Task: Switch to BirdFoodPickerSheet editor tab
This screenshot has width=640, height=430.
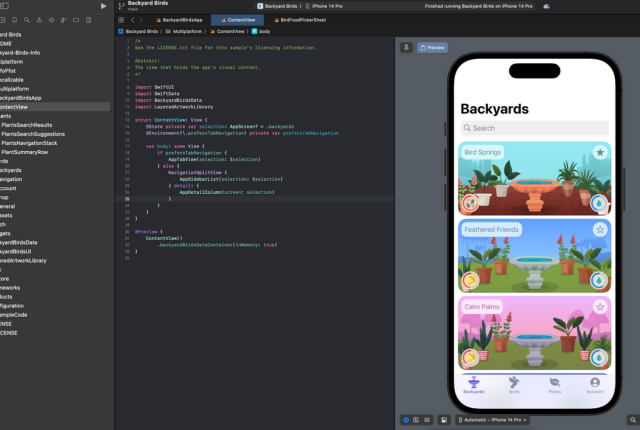Action: pyautogui.click(x=300, y=20)
